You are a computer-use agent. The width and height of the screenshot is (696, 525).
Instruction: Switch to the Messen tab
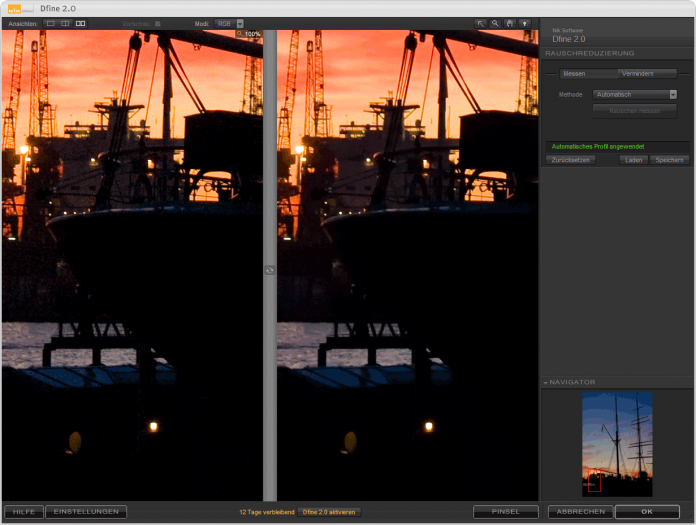click(574, 73)
